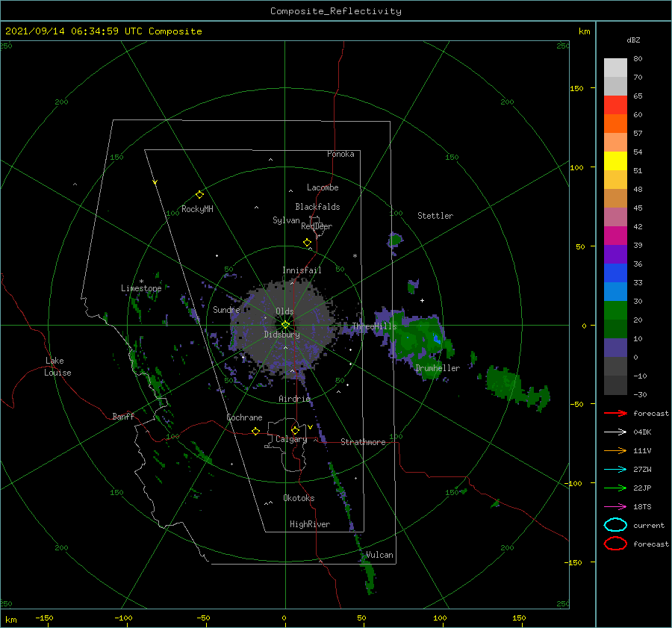Pick the light gray 70-80 dBZ swatch
This screenshot has width=672, height=628.
click(x=615, y=68)
